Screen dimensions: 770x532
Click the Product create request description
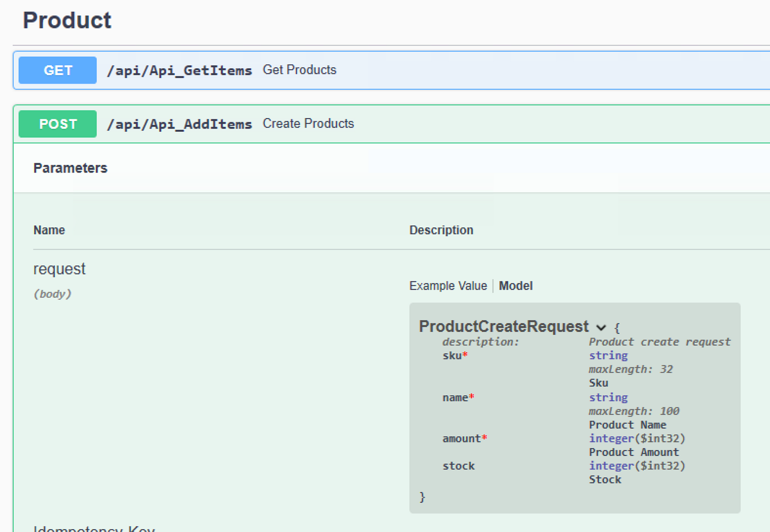659,342
